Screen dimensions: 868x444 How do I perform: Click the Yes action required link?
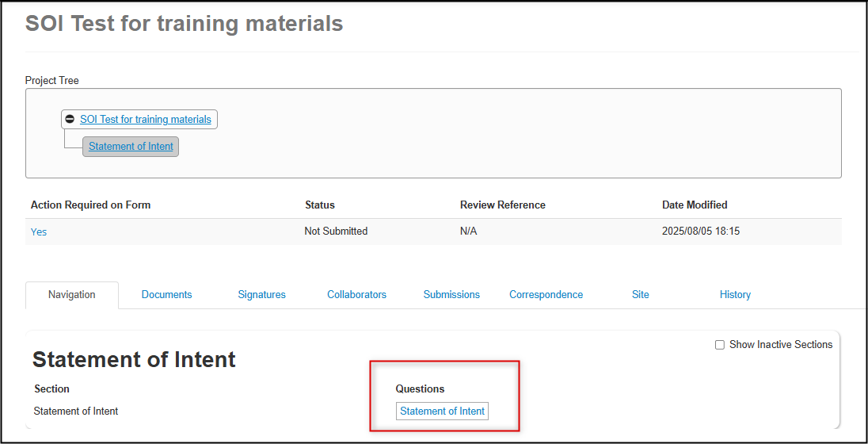[x=39, y=232]
